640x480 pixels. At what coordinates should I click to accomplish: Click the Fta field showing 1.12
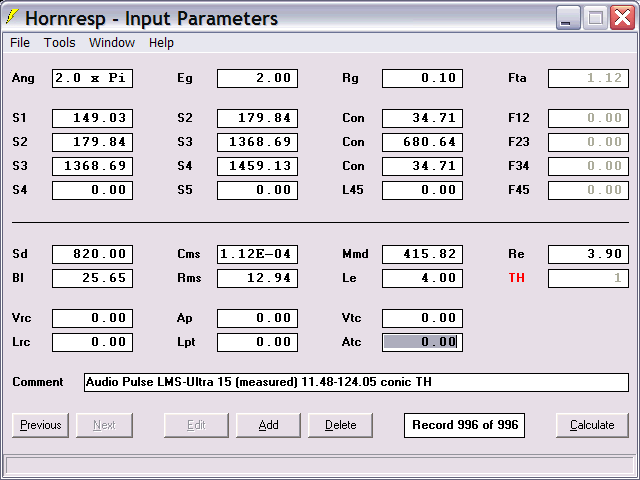pyautogui.click(x=588, y=78)
